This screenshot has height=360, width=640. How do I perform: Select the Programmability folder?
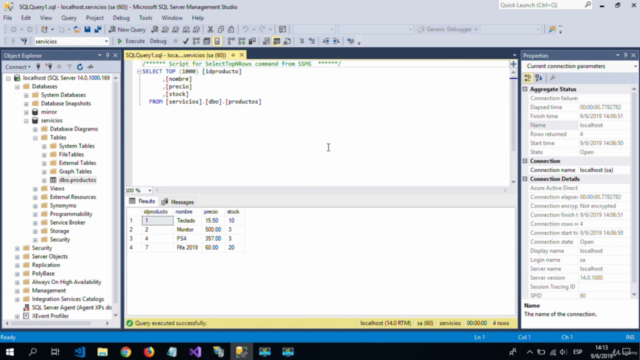point(71,214)
